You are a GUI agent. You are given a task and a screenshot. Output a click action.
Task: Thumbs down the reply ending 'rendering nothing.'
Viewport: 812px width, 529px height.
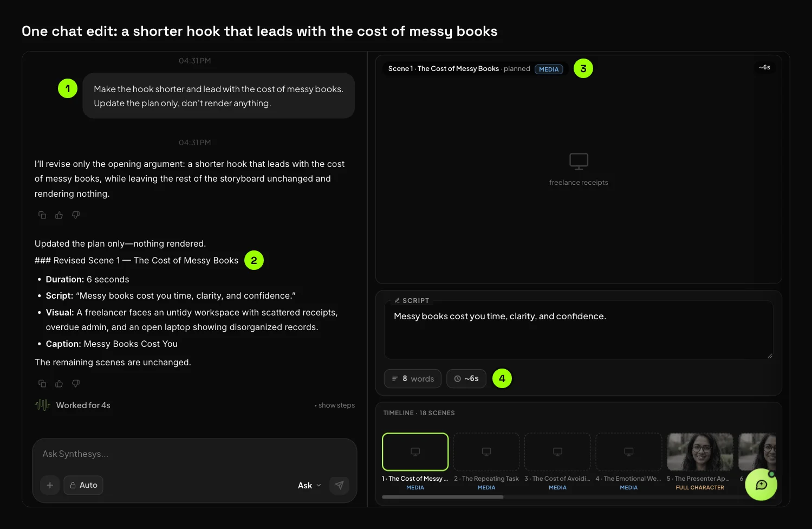76,215
